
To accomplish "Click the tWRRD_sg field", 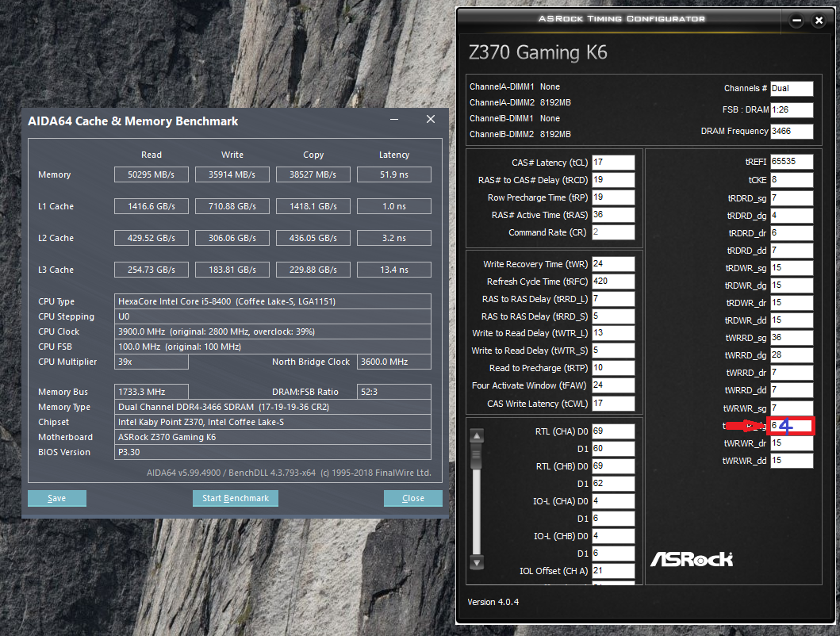I will click(792, 338).
